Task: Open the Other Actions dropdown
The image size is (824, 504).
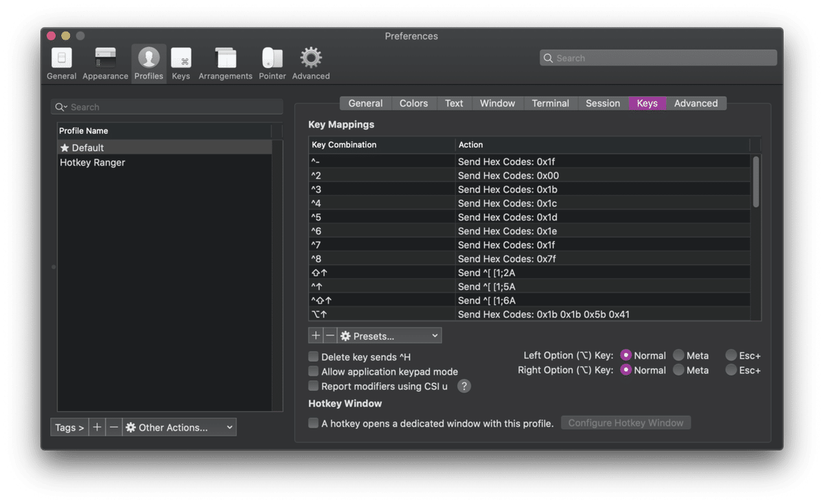Action: (x=179, y=427)
